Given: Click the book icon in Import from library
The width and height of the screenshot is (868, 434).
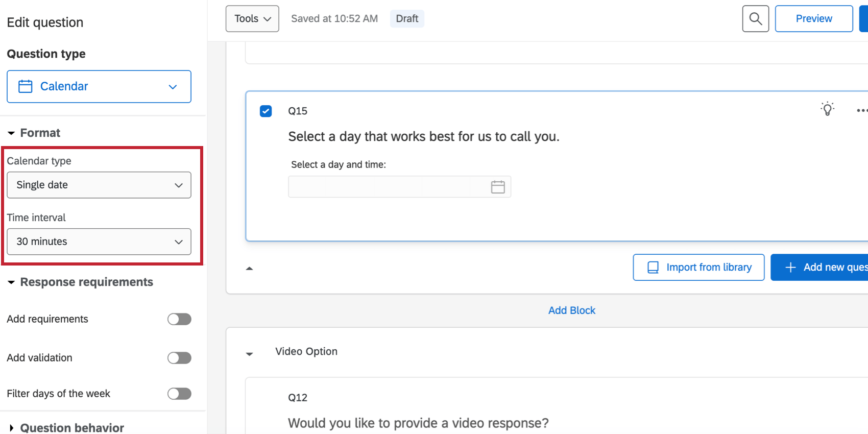Looking at the screenshot, I should (x=652, y=267).
